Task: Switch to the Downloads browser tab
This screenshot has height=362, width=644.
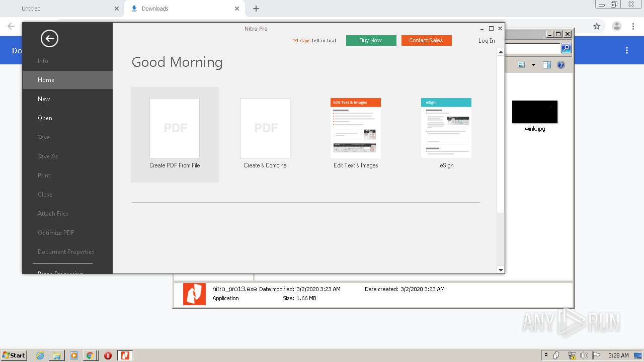Action: click(185, 9)
